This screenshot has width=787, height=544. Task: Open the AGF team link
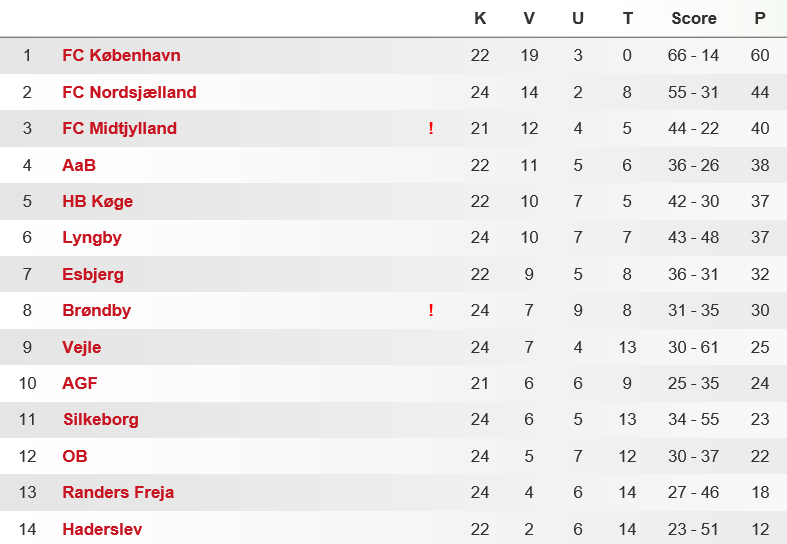[80, 383]
